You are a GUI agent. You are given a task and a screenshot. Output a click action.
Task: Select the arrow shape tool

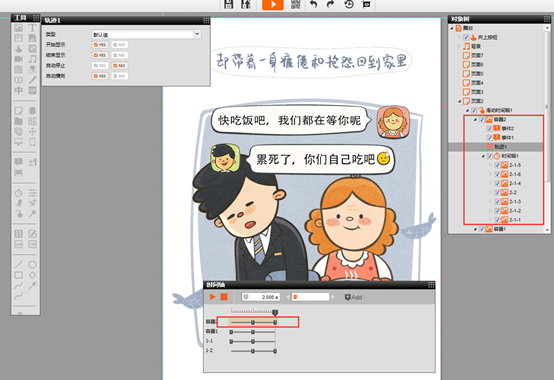(x=32, y=285)
